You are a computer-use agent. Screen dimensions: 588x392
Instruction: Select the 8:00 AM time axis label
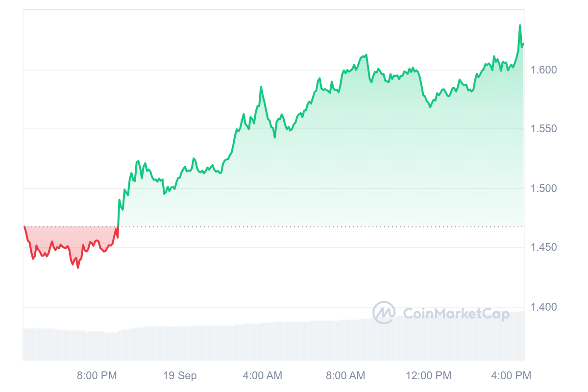point(345,376)
